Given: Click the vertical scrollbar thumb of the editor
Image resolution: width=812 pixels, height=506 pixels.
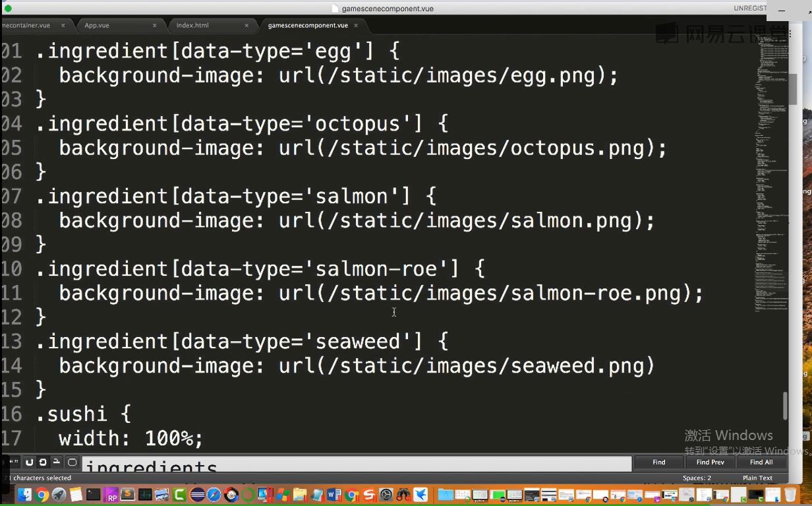Looking at the screenshot, I should (785, 406).
